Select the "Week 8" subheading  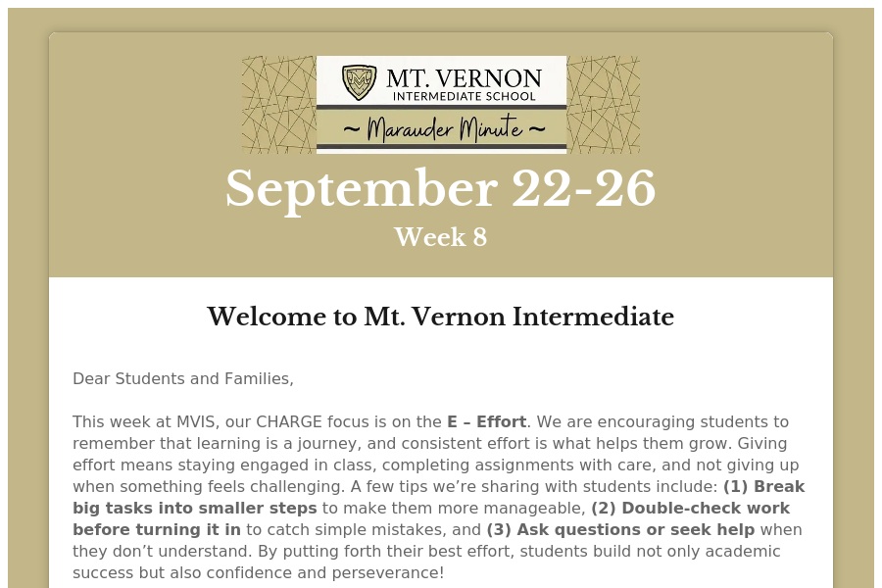(441, 237)
